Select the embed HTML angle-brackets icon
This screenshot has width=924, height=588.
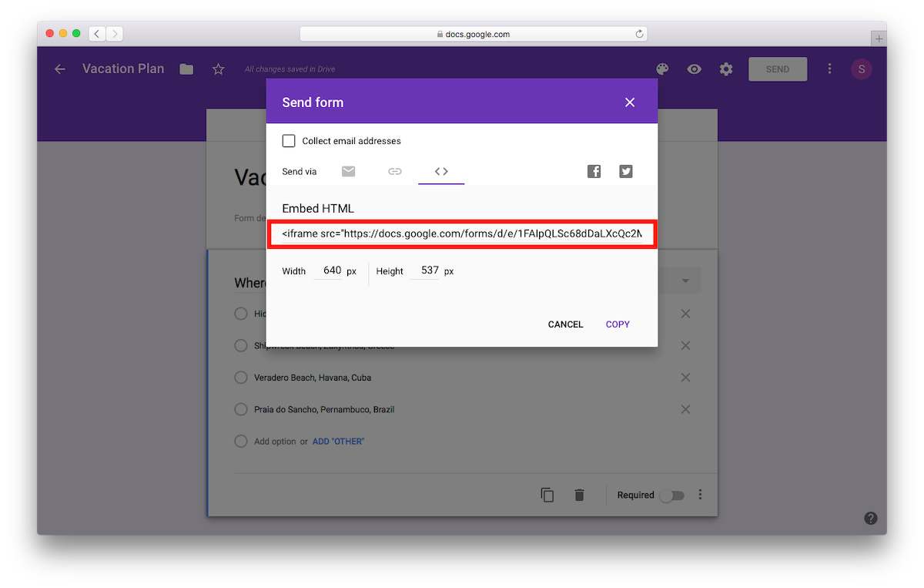click(440, 171)
